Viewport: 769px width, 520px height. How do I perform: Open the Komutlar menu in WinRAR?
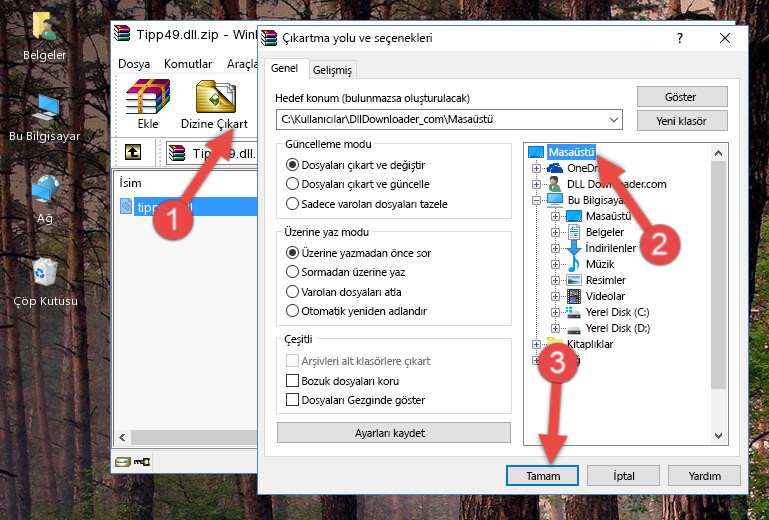188,64
